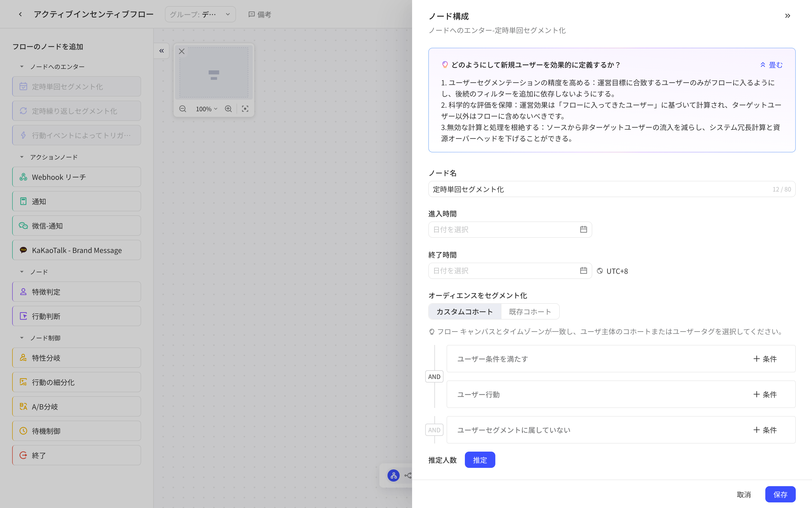Viewport: 812px width, 508px height.
Task: Click 保存 to save the node
Action: pyautogui.click(x=780, y=495)
